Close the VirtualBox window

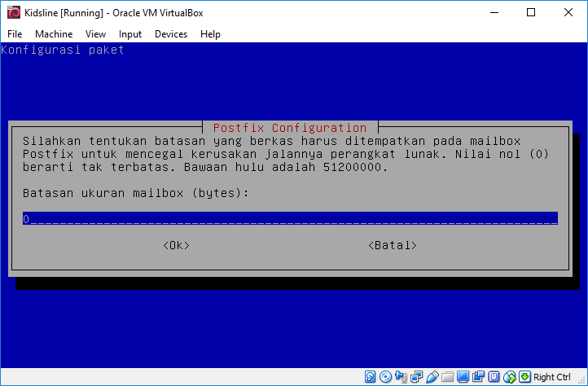click(568, 12)
